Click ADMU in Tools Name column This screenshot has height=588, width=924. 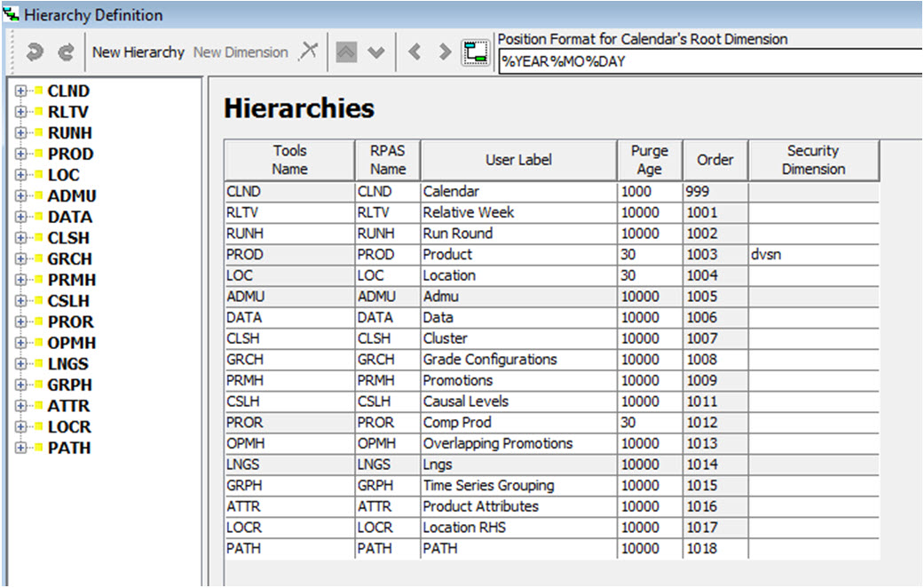tap(289, 297)
